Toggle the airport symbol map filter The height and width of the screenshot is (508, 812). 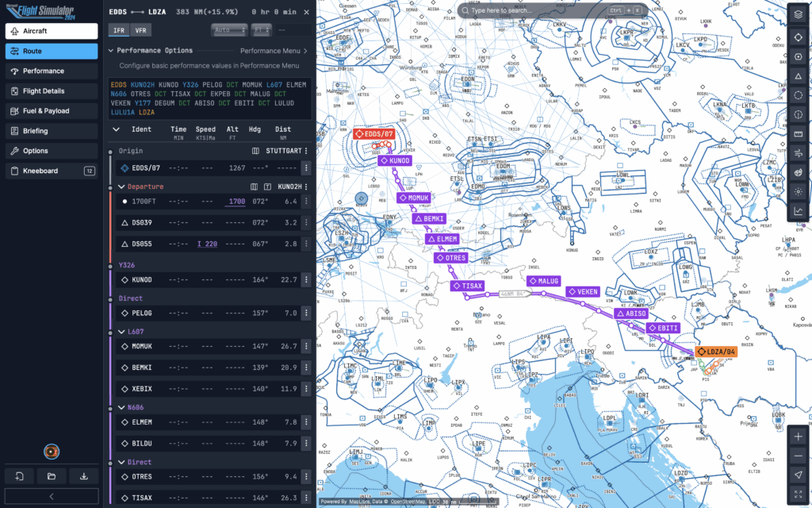click(798, 56)
